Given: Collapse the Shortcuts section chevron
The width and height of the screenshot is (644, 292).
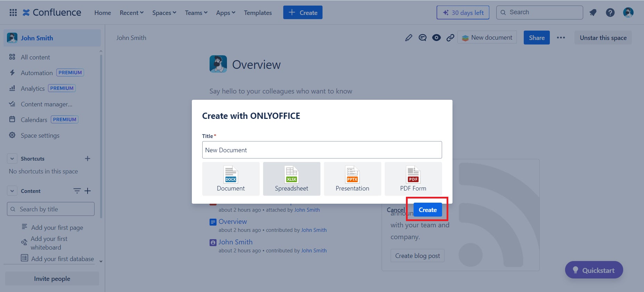Looking at the screenshot, I should [x=12, y=159].
